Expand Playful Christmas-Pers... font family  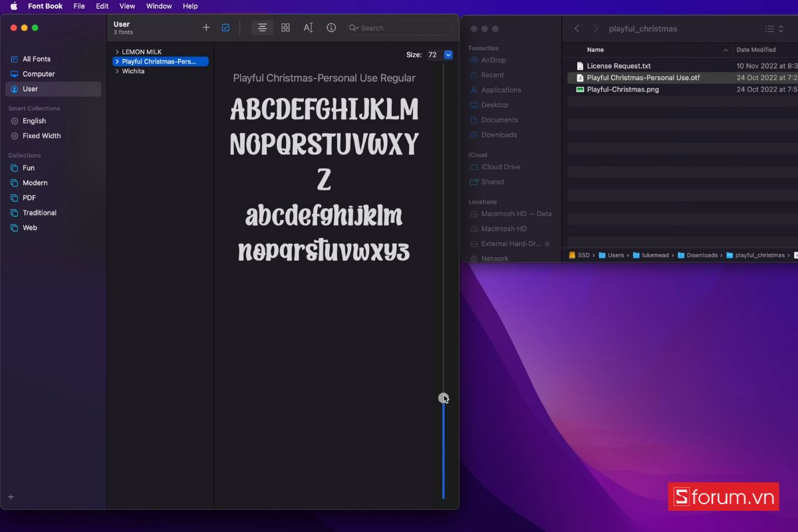tap(117, 61)
